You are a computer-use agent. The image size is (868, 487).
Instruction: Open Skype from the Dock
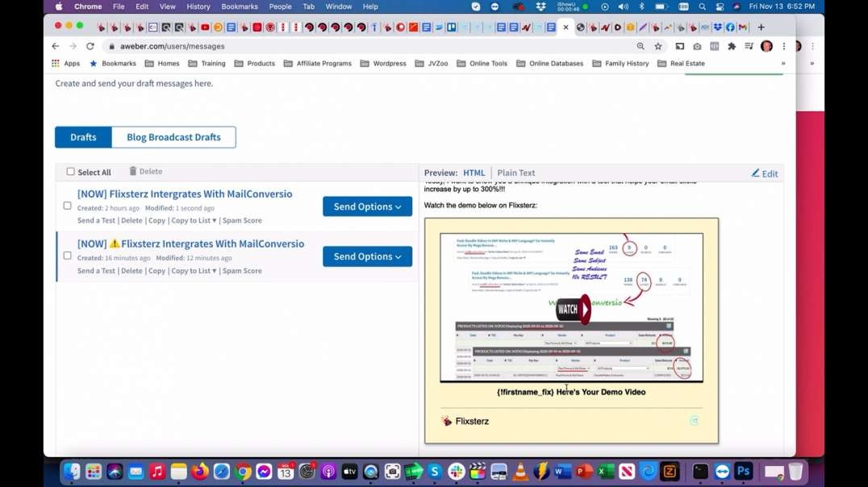click(x=435, y=472)
